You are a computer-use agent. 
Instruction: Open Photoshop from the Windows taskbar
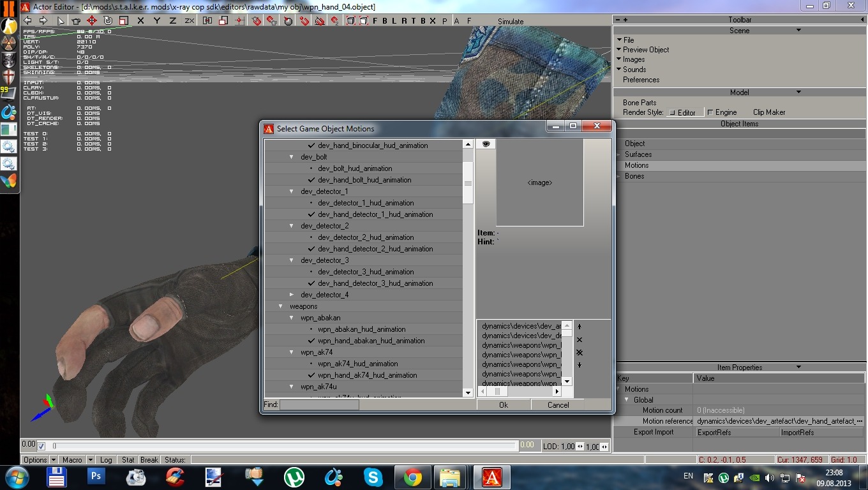click(96, 477)
